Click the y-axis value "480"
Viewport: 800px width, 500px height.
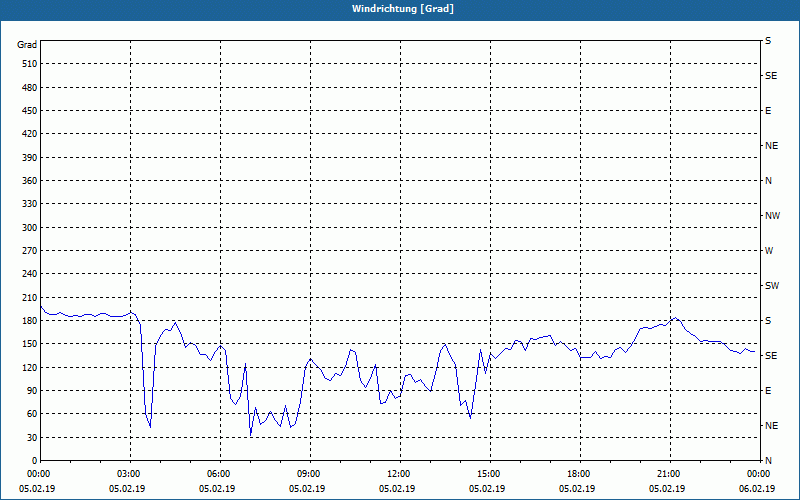(30, 88)
